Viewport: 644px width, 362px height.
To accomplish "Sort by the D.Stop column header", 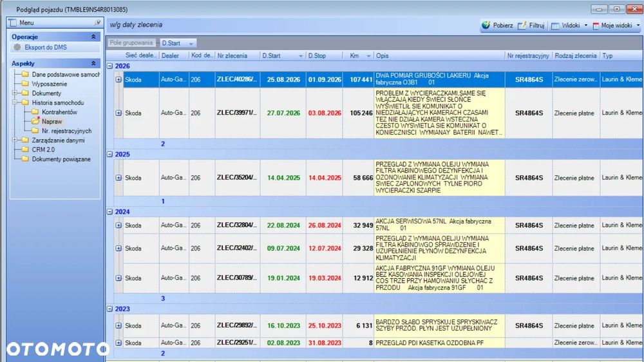I will [x=324, y=55].
